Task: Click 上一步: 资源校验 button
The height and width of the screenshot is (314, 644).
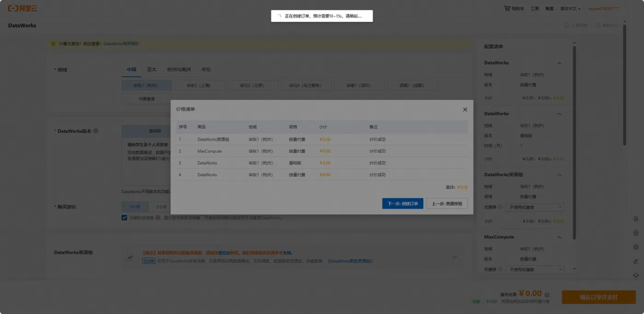Action: 447,204
